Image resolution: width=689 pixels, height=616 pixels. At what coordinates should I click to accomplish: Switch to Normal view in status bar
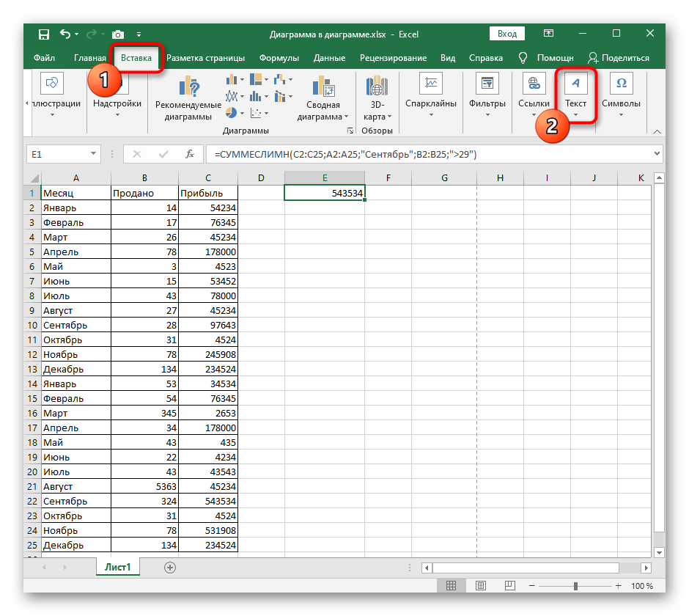pyautogui.click(x=452, y=586)
